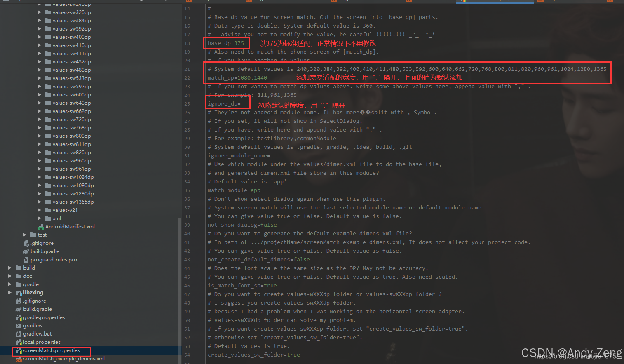
Task: Click the AndroidManifest.xml file icon
Action: (40, 226)
